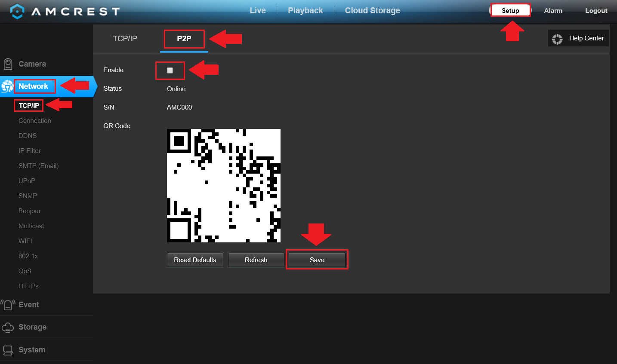Open the Alarm page
Screen dimensions: 617x364
click(553, 11)
